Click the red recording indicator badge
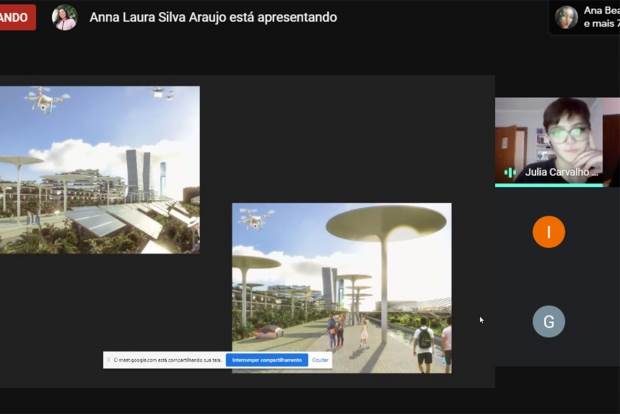The width and height of the screenshot is (620, 414). pyautogui.click(x=17, y=17)
